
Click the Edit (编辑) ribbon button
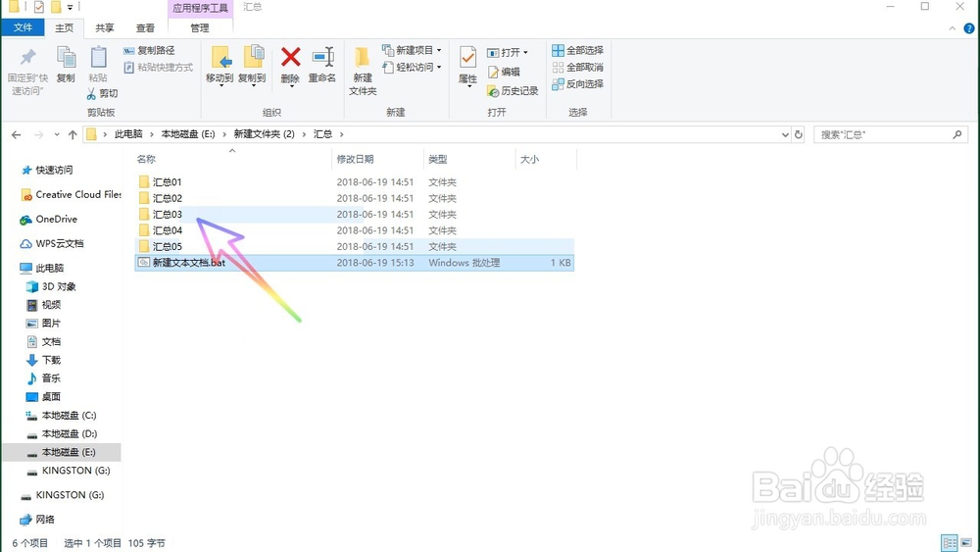click(x=504, y=72)
